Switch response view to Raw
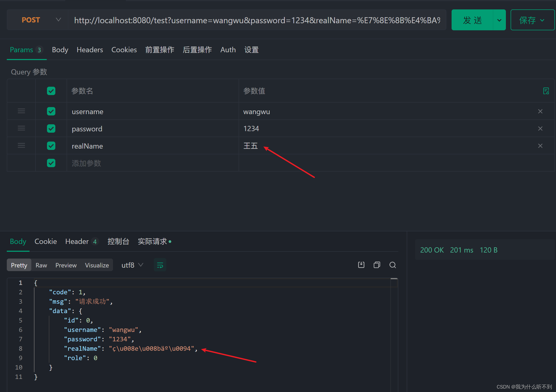This screenshot has height=392, width=556. click(x=41, y=265)
